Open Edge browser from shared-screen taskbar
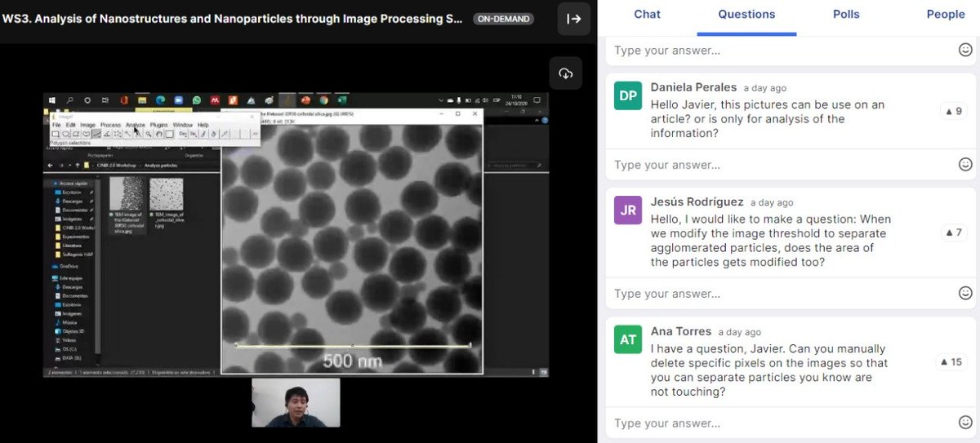 coord(160,100)
